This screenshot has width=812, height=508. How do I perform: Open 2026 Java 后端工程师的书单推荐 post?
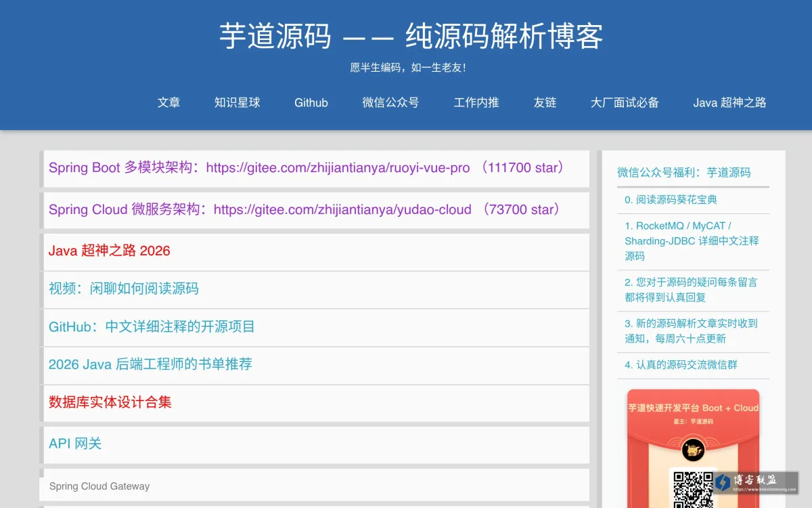pos(150,364)
